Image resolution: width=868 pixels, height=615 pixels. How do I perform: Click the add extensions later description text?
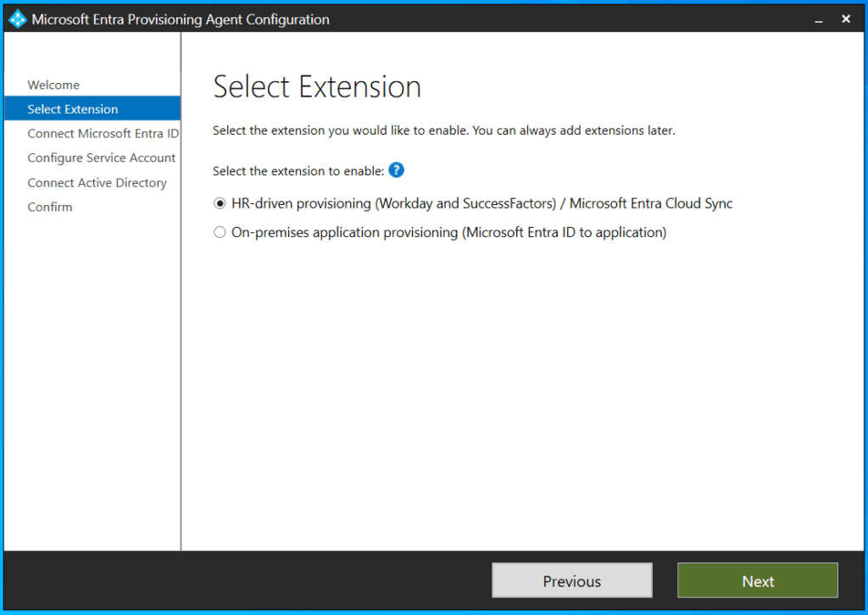(443, 131)
